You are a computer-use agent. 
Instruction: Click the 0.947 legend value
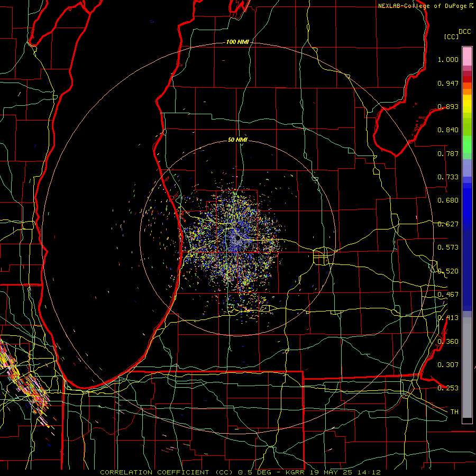click(x=448, y=83)
